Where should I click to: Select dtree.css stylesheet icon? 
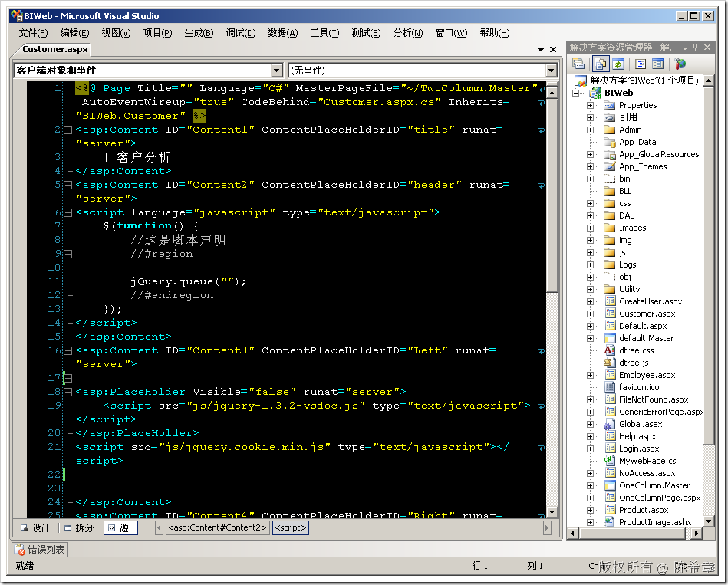[610, 350]
